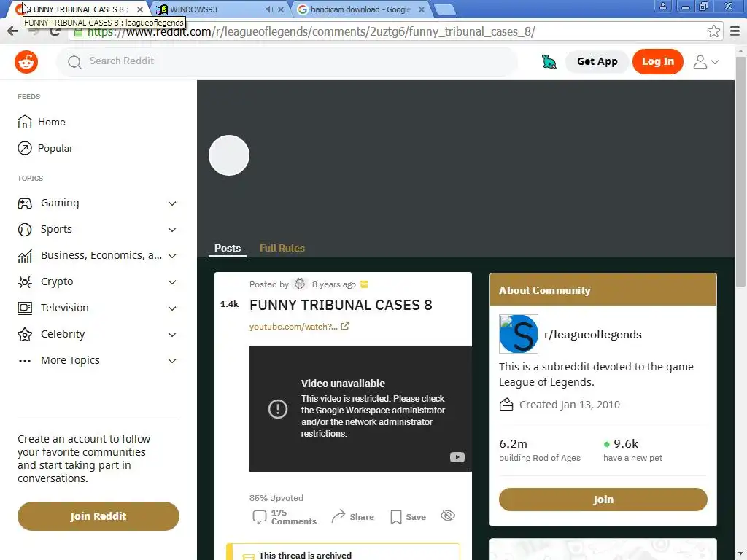
Task: Click the yellow award badge next to post date
Action: tap(364, 284)
